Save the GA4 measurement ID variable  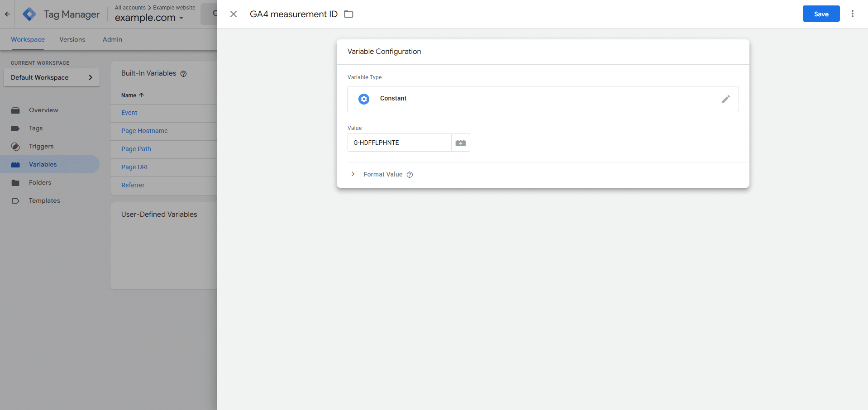click(x=820, y=14)
